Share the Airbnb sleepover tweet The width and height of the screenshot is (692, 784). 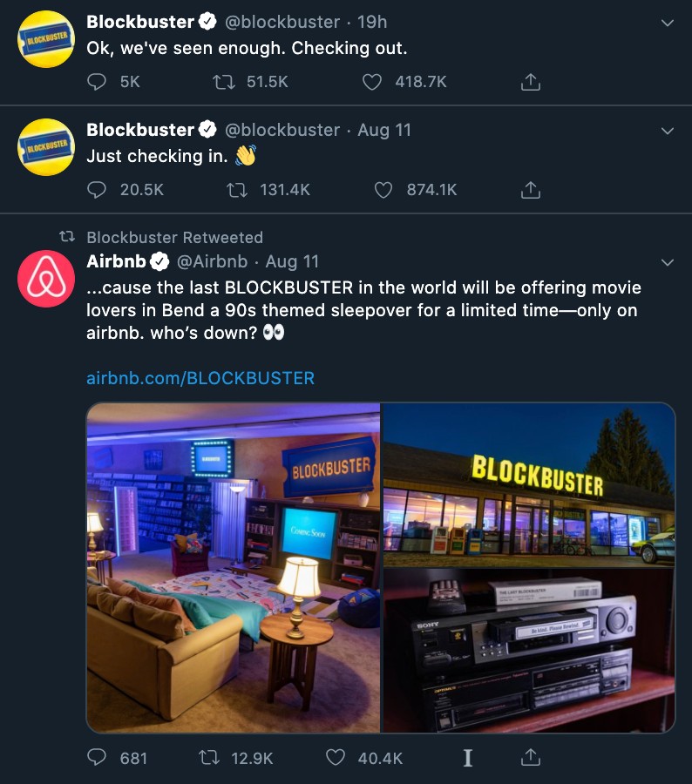pos(531,758)
